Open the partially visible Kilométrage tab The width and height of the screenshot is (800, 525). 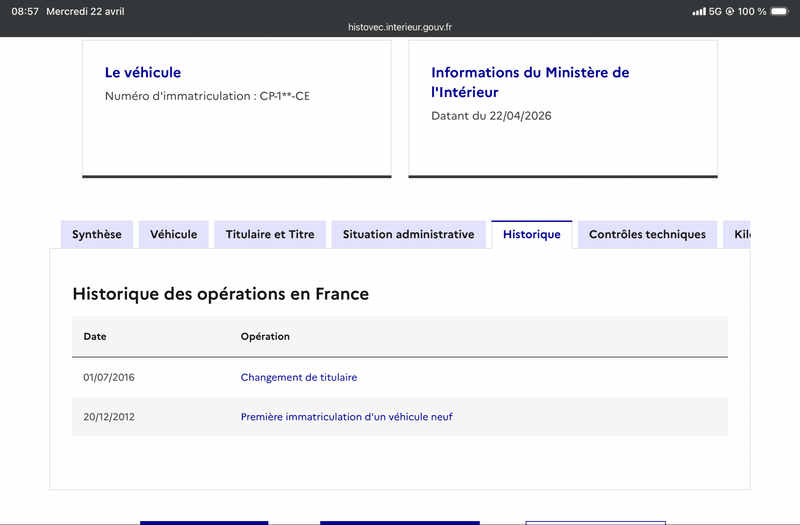pyautogui.click(x=737, y=235)
